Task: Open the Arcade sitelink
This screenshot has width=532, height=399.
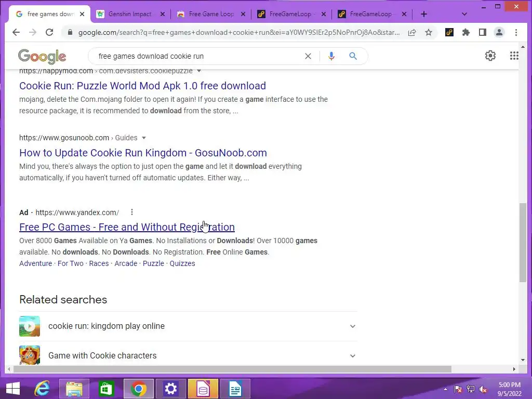Action: (126, 263)
